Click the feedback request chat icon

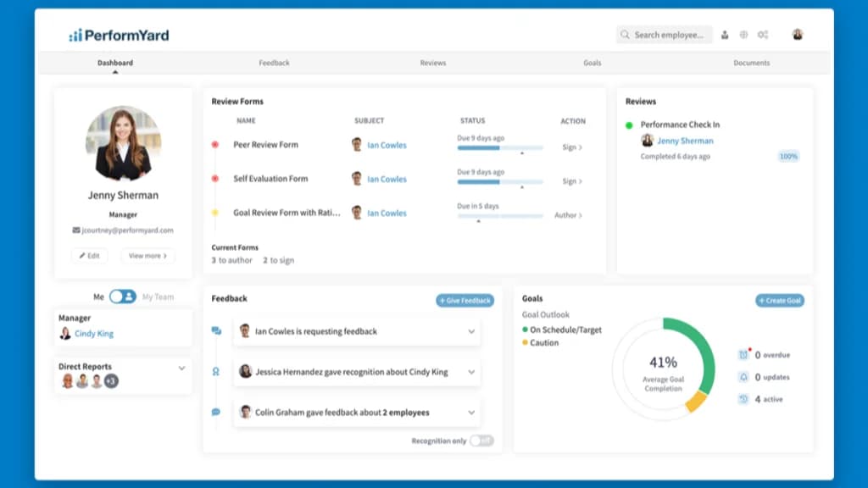pyautogui.click(x=216, y=331)
